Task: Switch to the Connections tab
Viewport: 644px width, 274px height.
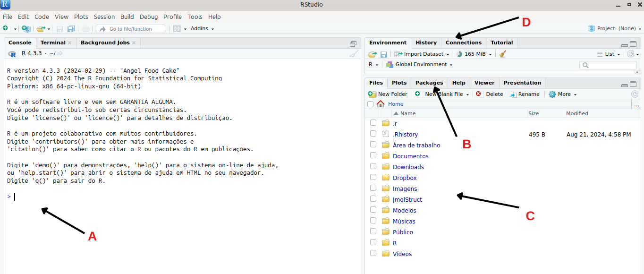Action: tap(464, 43)
